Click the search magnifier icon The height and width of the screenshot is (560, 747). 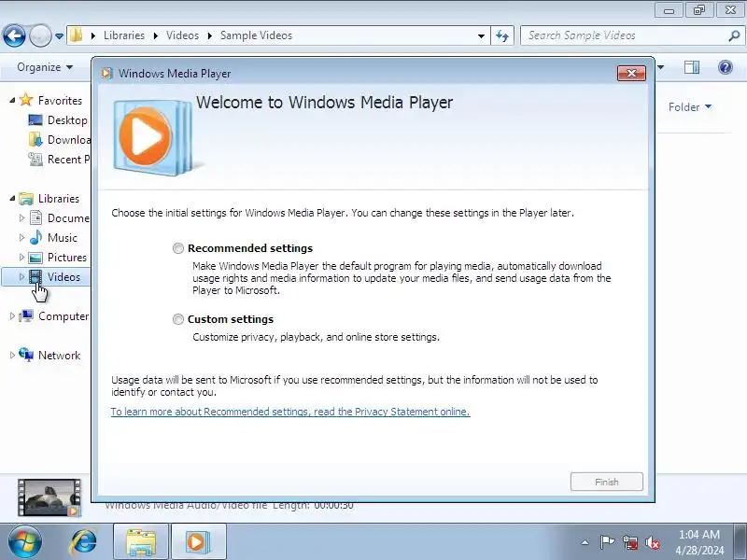(x=734, y=35)
